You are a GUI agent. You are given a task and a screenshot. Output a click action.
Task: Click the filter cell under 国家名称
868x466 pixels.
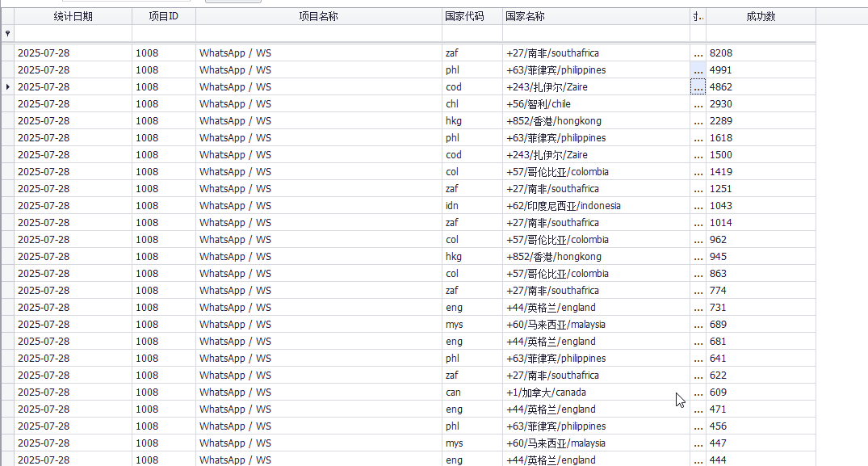[x=596, y=33]
